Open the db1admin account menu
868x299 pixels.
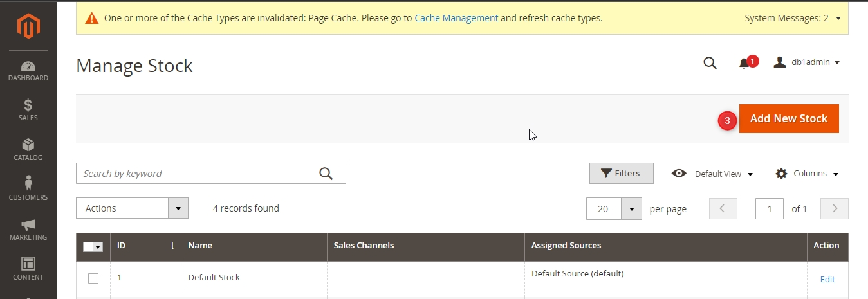pos(807,62)
